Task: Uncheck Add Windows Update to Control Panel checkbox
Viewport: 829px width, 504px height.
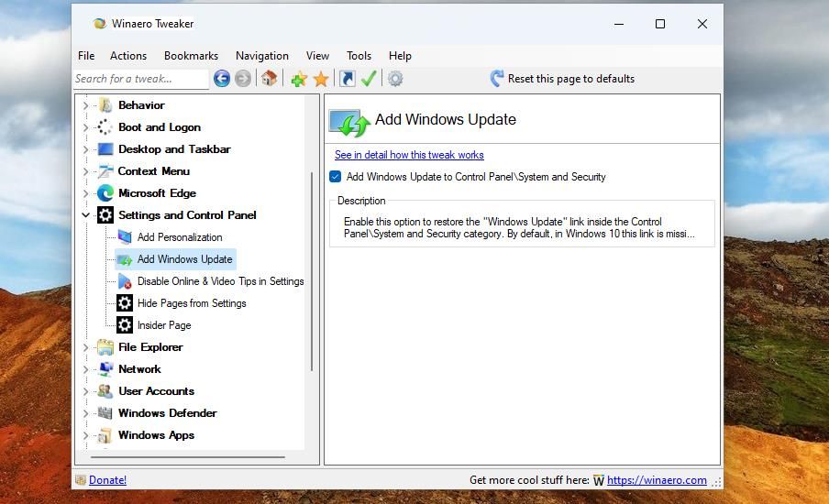Action: coord(336,177)
